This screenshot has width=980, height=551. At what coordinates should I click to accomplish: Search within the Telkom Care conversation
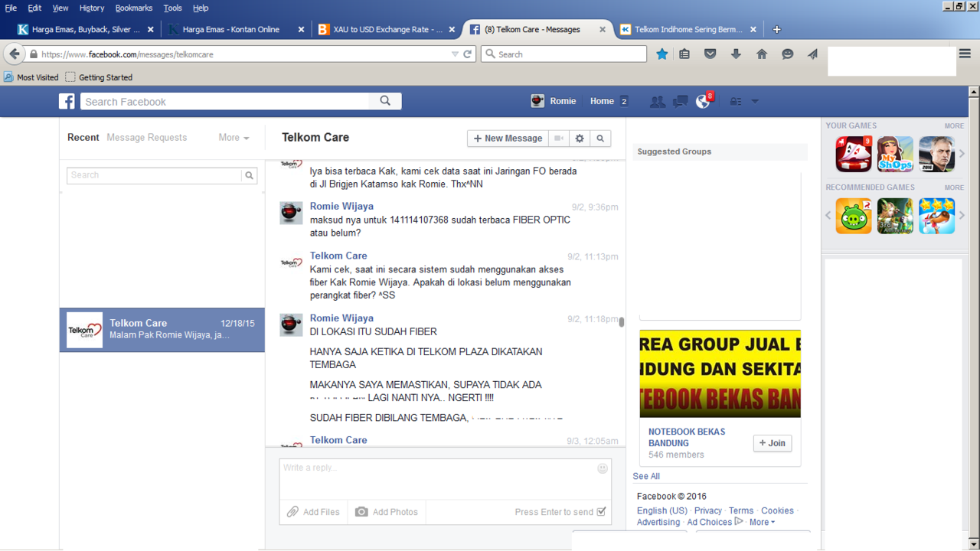(600, 139)
